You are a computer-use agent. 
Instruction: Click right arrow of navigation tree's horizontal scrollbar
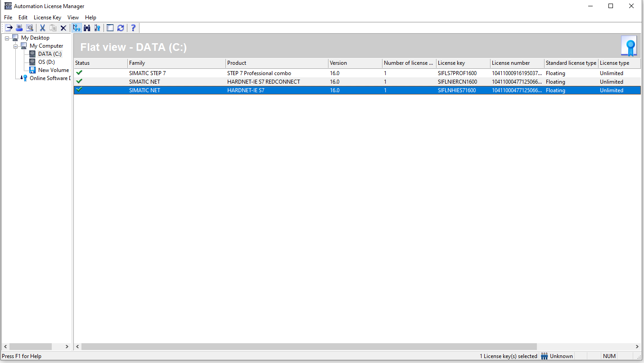click(67, 347)
